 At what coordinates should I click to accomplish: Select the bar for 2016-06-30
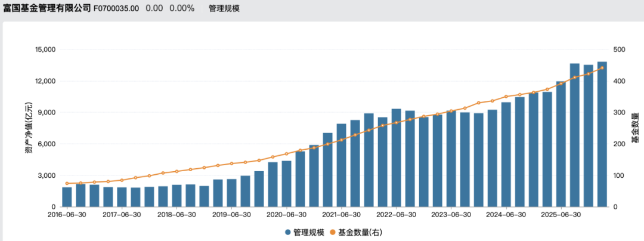pyautogui.click(x=67, y=197)
